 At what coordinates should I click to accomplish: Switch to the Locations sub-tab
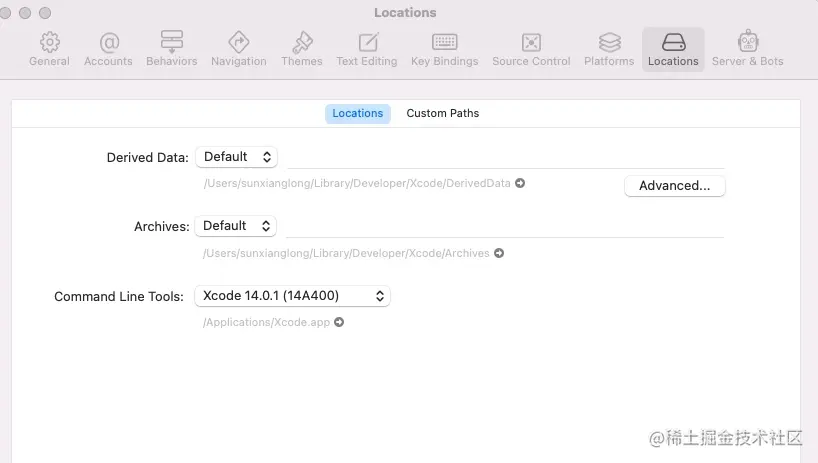(358, 114)
